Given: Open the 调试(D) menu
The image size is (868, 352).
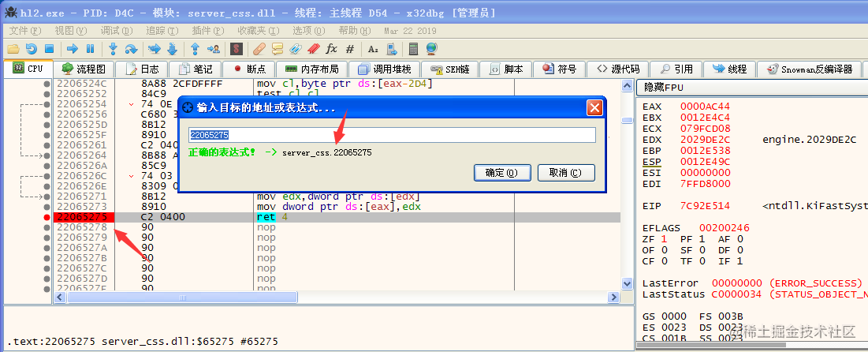Looking at the screenshot, I should pos(117,31).
